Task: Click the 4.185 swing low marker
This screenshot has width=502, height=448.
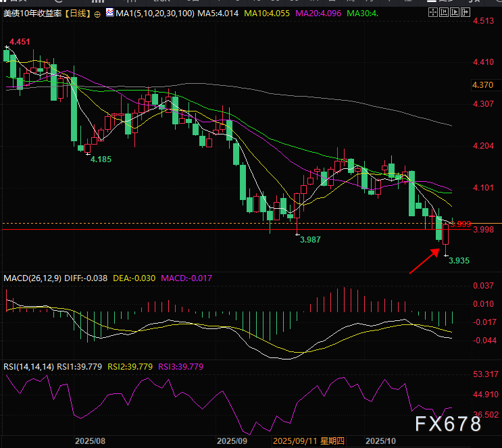Action: click(101, 159)
